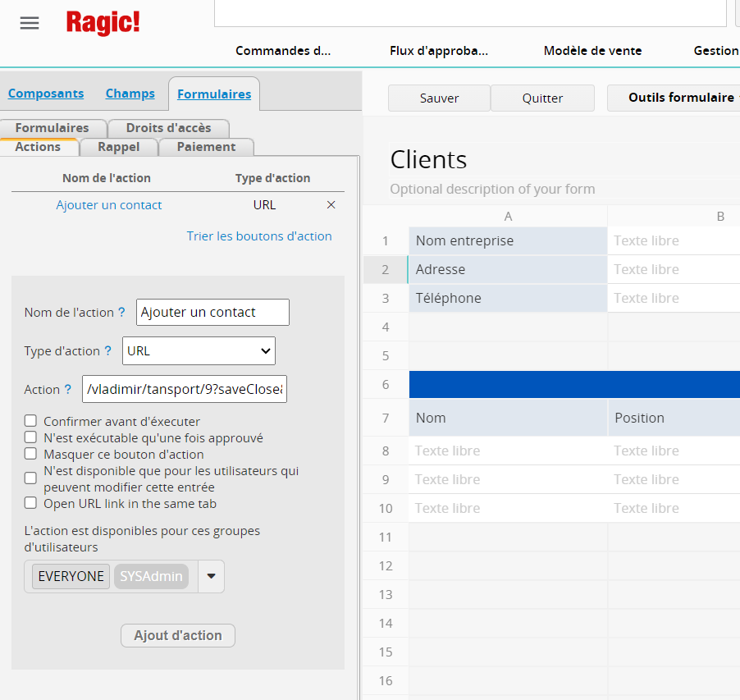Image resolution: width=740 pixels, height=700 pixels.
Task: Click the Ragic! logo
Action: (103, 22)
